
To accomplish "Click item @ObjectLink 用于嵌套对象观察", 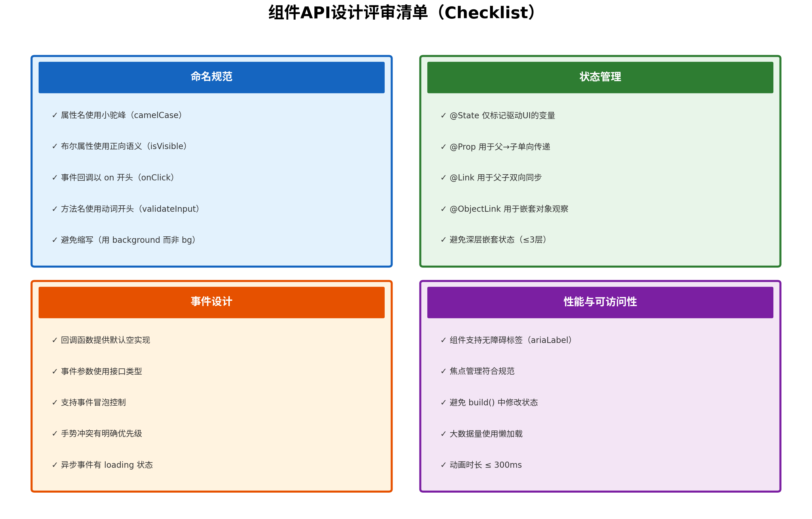I will click(x=504, y=209).
